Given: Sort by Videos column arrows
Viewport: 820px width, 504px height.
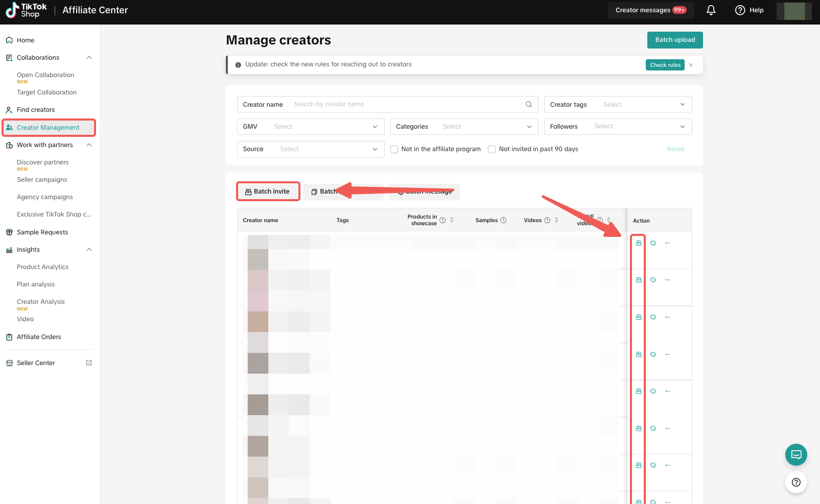Looking at the screenshot, I should (x=556, y=220).
